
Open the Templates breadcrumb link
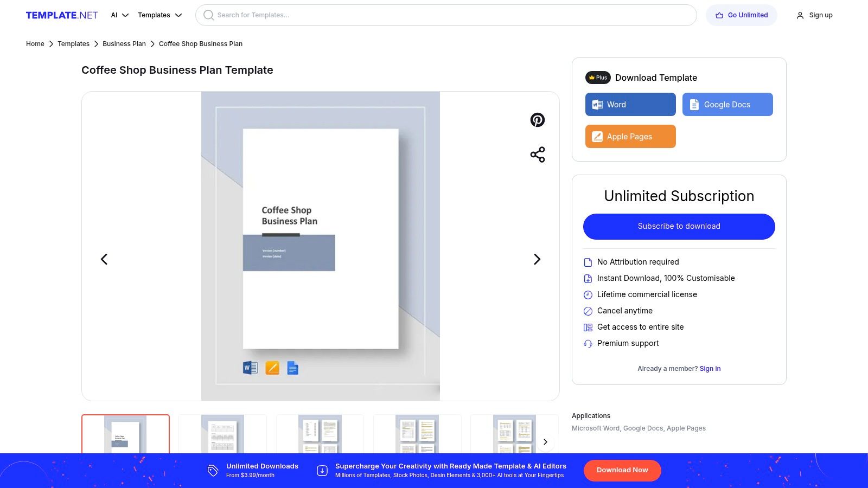point(73,44)
